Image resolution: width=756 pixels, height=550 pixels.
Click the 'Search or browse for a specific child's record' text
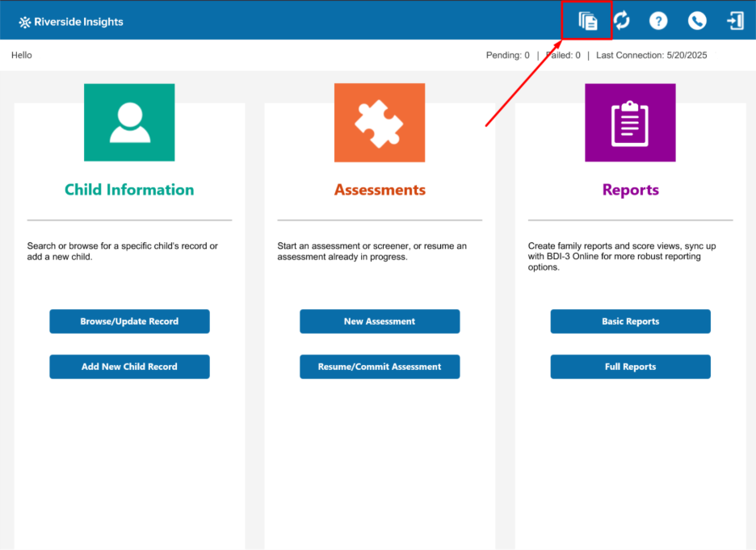pyautogui.click(x=123, y=251)
